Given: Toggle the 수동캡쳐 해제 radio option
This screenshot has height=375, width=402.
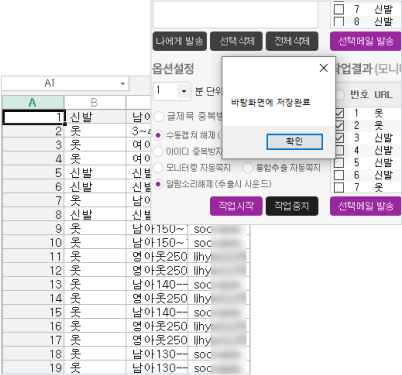Looking at the screenshot, I should 158,135.
